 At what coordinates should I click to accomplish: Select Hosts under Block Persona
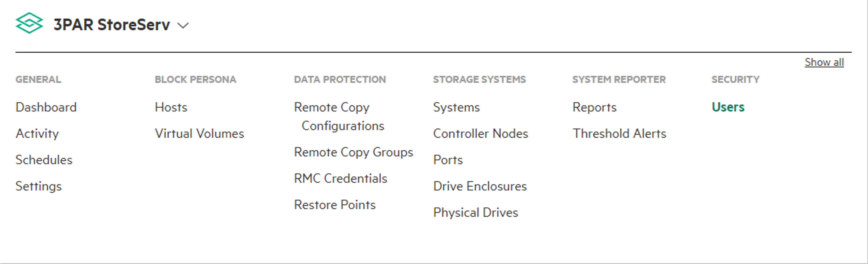coord(171,107)
